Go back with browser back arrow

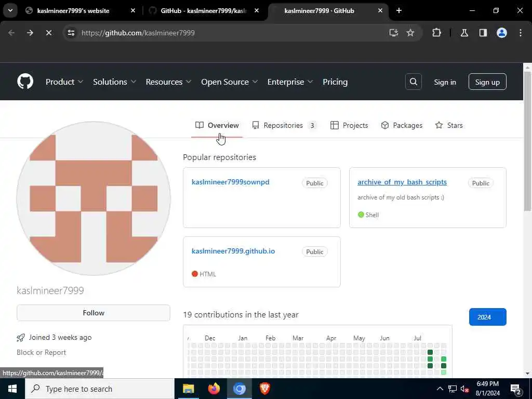click(11, 33)
